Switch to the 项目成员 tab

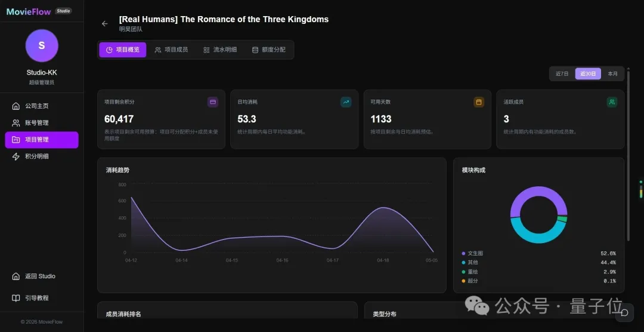171,50
